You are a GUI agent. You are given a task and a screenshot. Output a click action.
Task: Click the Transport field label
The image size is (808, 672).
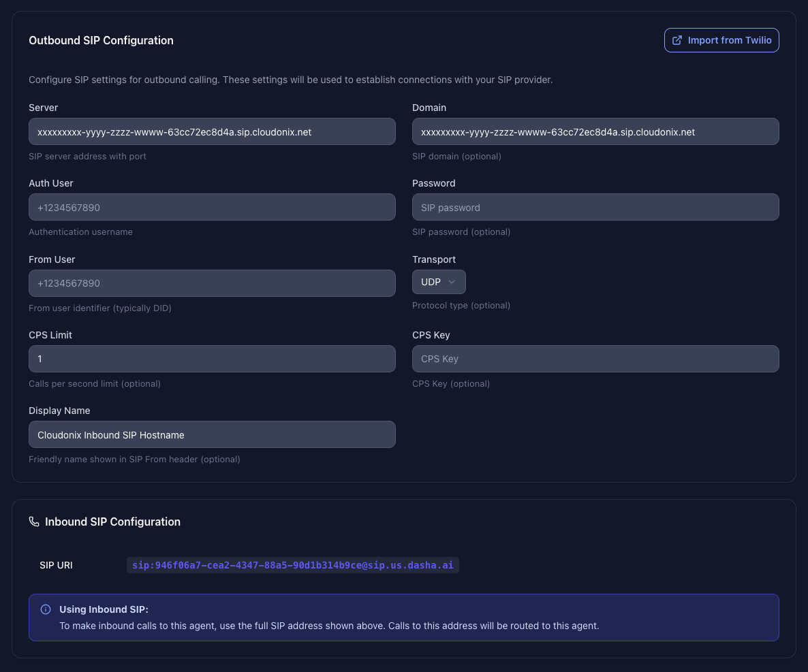[x=434, y=259]
